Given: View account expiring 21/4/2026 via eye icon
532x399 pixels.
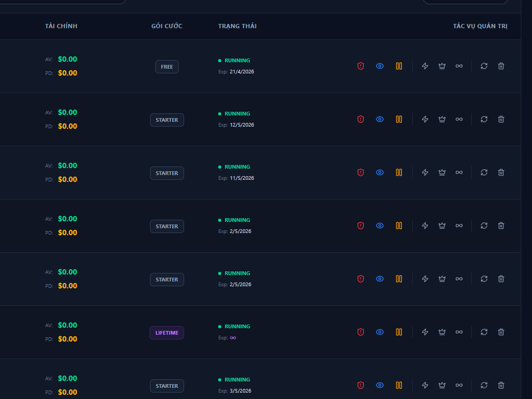Looking at the screenshot, I should tap(380, 66).
